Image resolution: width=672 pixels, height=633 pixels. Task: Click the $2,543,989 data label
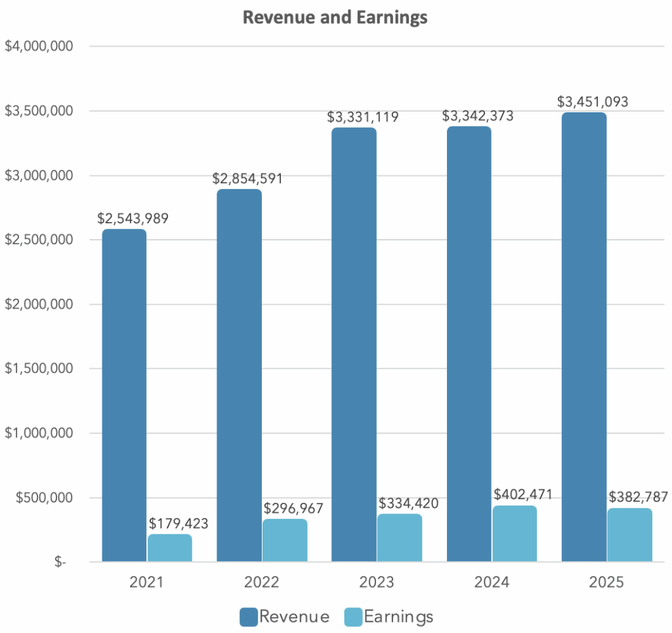[x=133, y=218]
